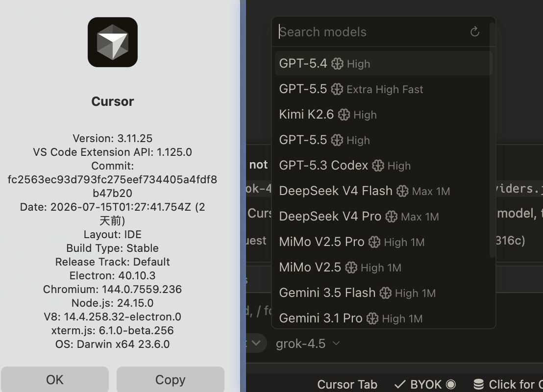Click the database icon in the status bar

click(x=479, y=384)
